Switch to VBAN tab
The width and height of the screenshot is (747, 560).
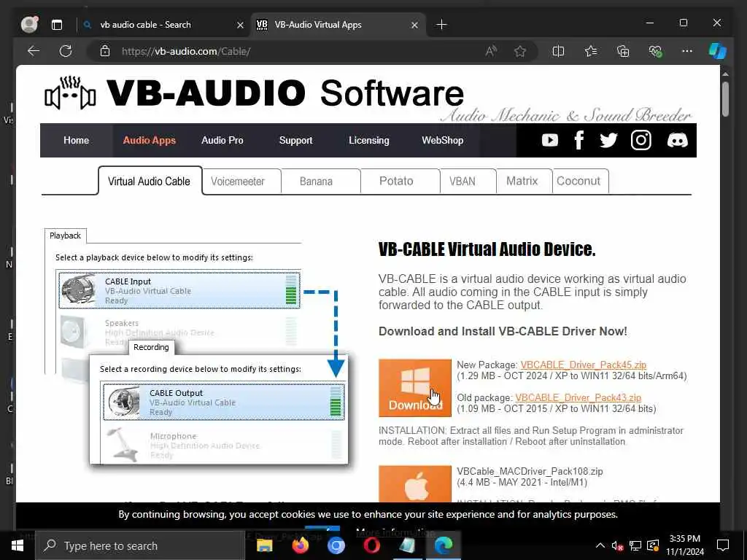click(468, 182)
